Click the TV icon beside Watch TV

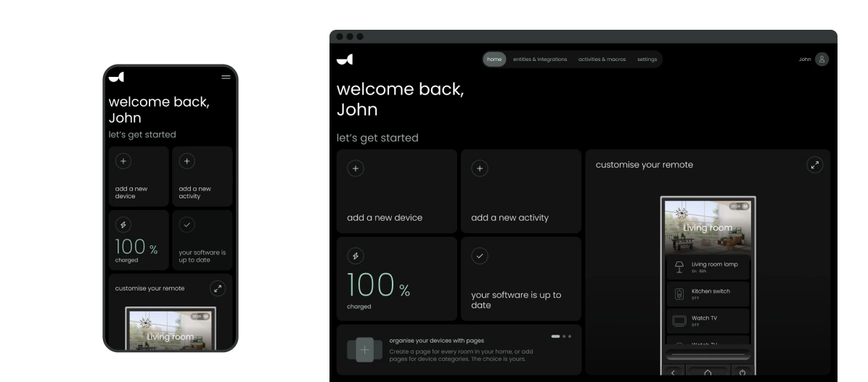click(679, 321)
